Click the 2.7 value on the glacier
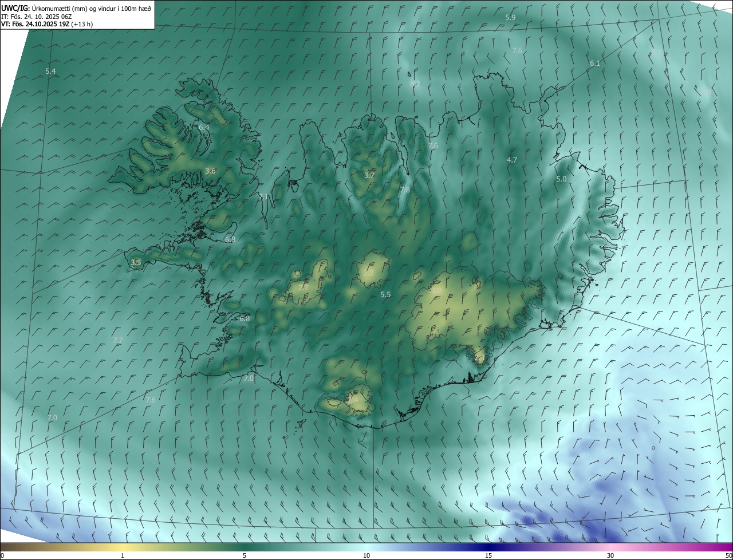The width and height of the screenshot is (733, 560). click(x=304, y=287)
